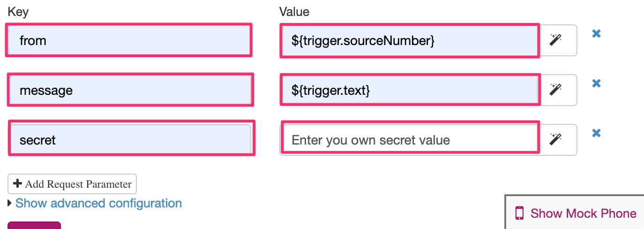Click the secret value placeholder field

pos(409,139)
